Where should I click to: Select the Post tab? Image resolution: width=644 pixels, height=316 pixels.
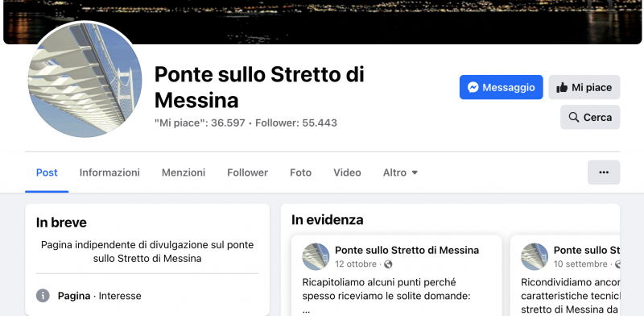pyautogui.click(x=47, y=173)
